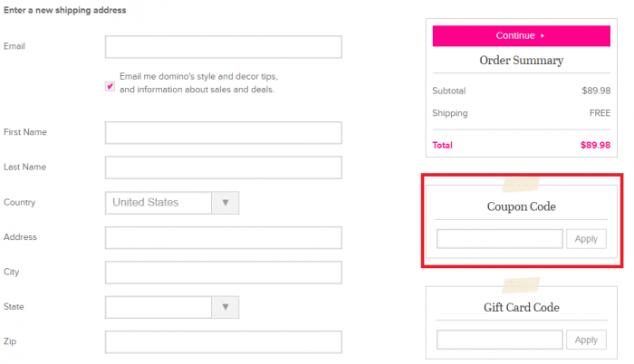Uncheck the domino's email tips checkbox
The image size is (634, 364).
(x=110, y=86)
